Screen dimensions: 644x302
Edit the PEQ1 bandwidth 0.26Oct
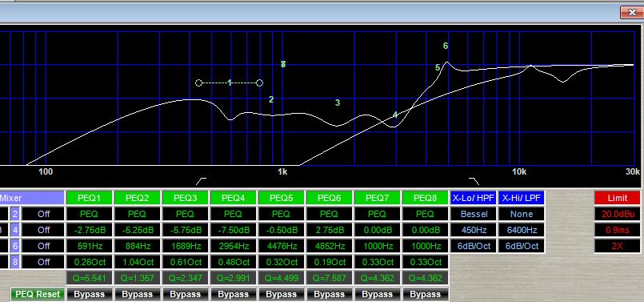(x=89, y=262)
